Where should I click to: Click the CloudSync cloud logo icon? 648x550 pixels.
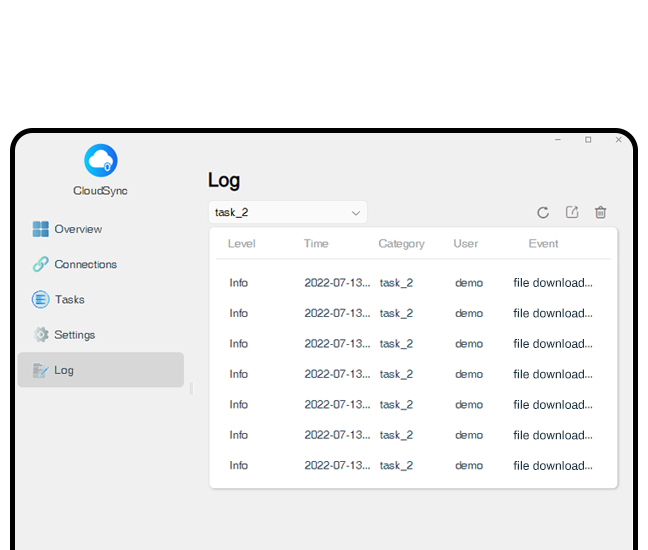tap(101, 160)
